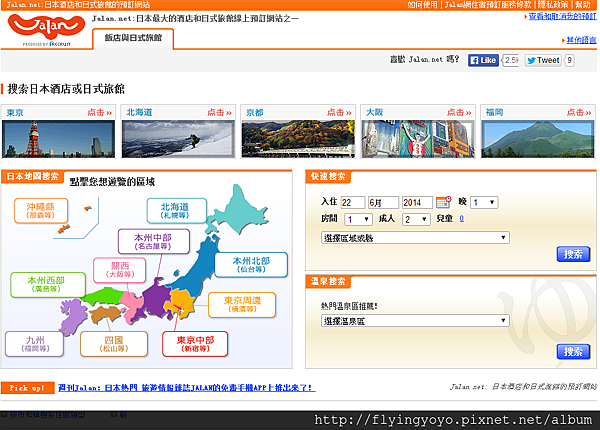Open the Osaka street signs thumbnail
This screenshot has height=430, width=600.
(x=418, y=139)
